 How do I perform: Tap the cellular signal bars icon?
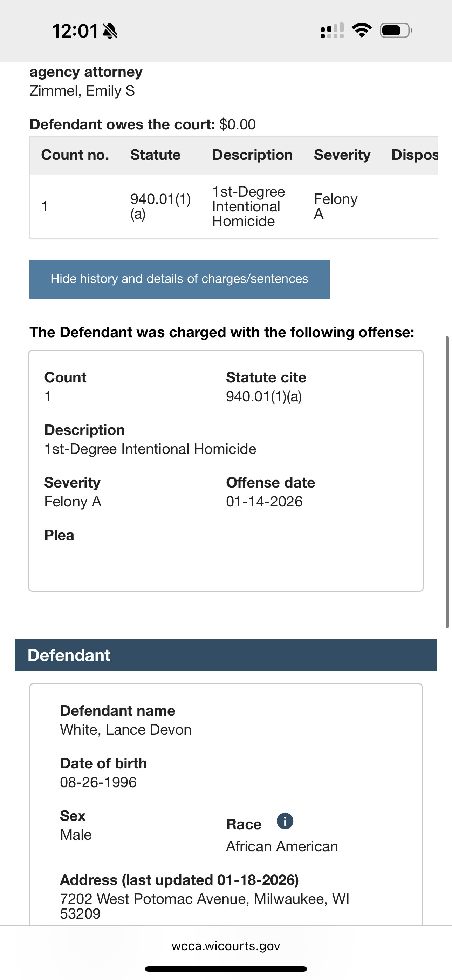pyautogui.click(x=332, y=30)
